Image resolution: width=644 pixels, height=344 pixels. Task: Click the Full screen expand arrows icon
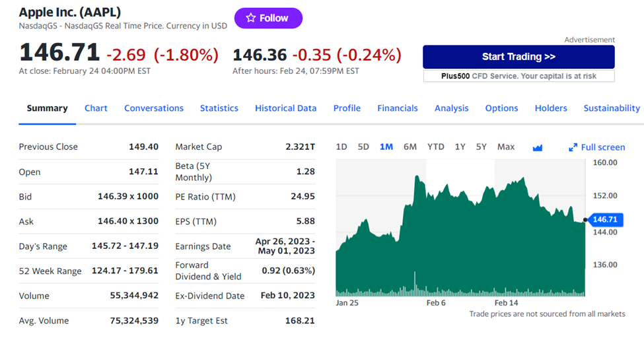[x=573, y=147]
